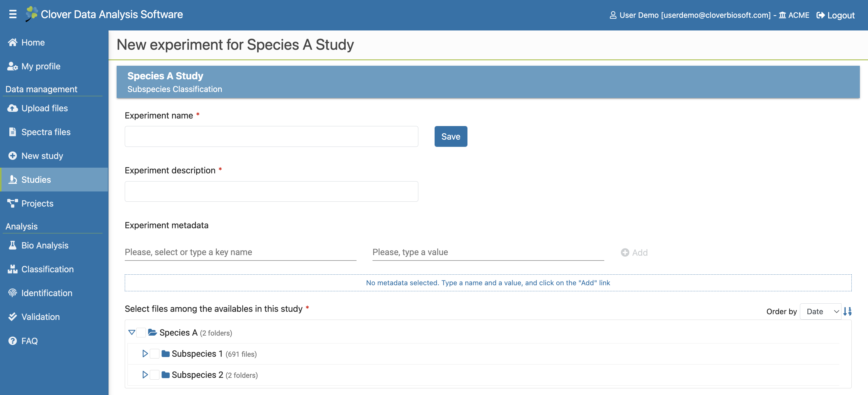Screen dimensions: 868x395
Task: Focus the Experiment name field
Action: (272, 137)
